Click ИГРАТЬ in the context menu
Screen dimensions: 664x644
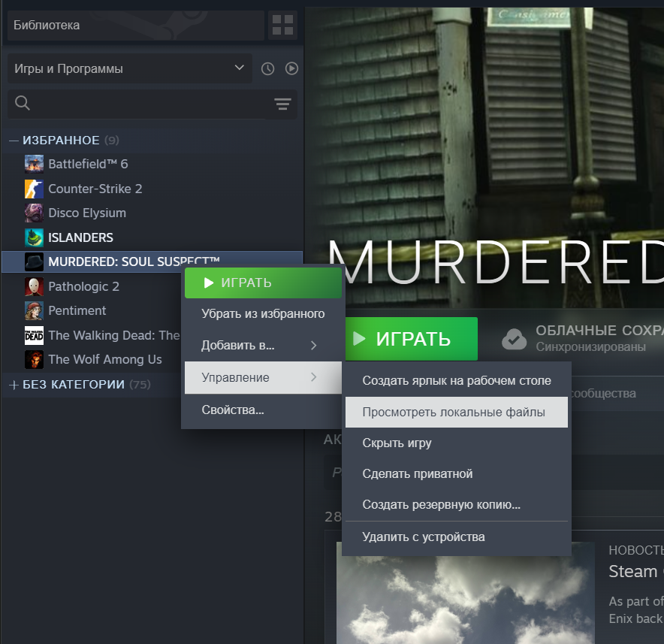coord(263,283)
